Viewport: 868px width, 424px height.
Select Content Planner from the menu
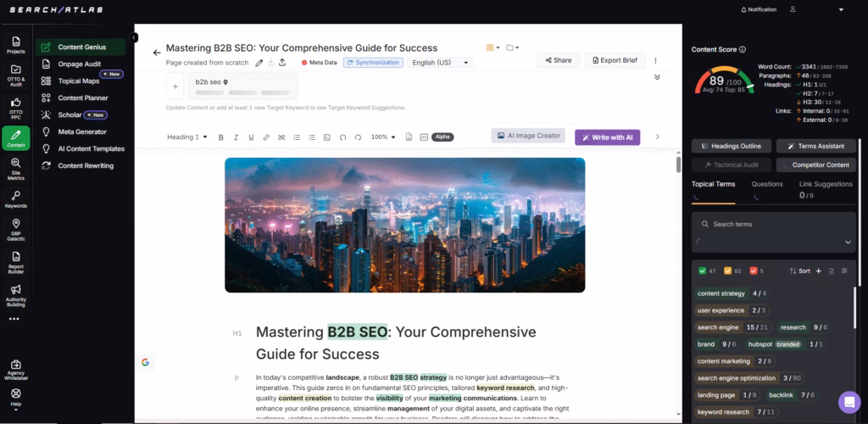(x=82, y=98)
